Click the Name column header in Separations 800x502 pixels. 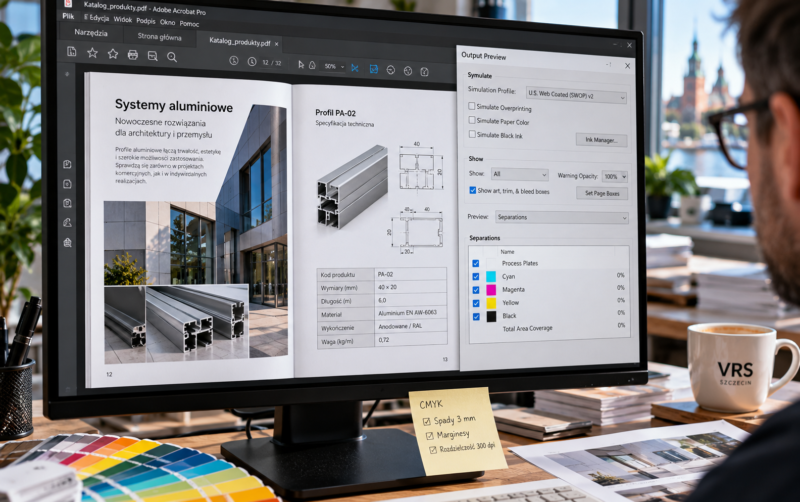[507, 252]
